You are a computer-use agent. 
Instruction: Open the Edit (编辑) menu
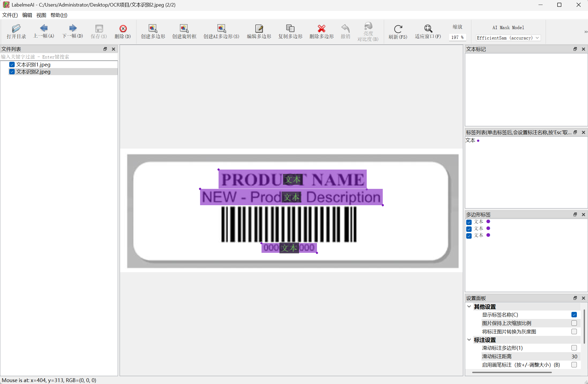click(x=27, y=15)
